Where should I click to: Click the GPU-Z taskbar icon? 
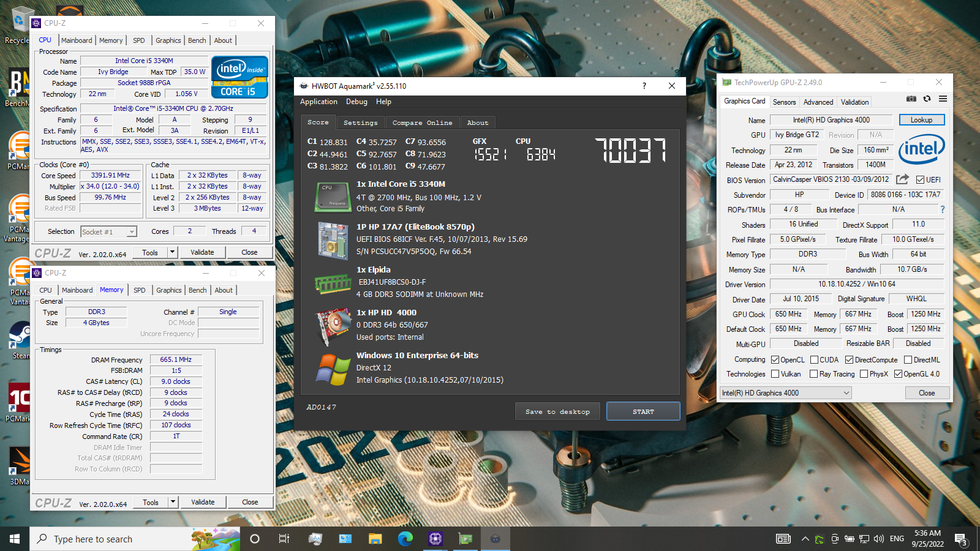tap(466, 539)
